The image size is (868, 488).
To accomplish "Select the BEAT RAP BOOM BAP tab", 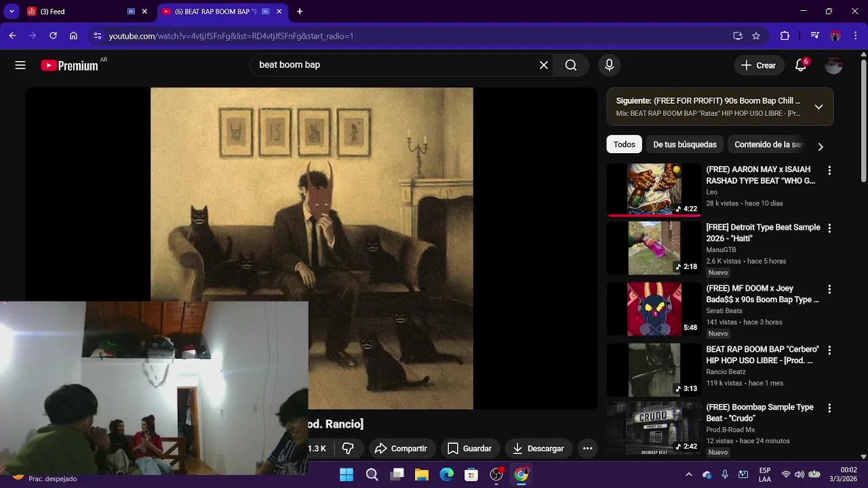I will 217,12.
